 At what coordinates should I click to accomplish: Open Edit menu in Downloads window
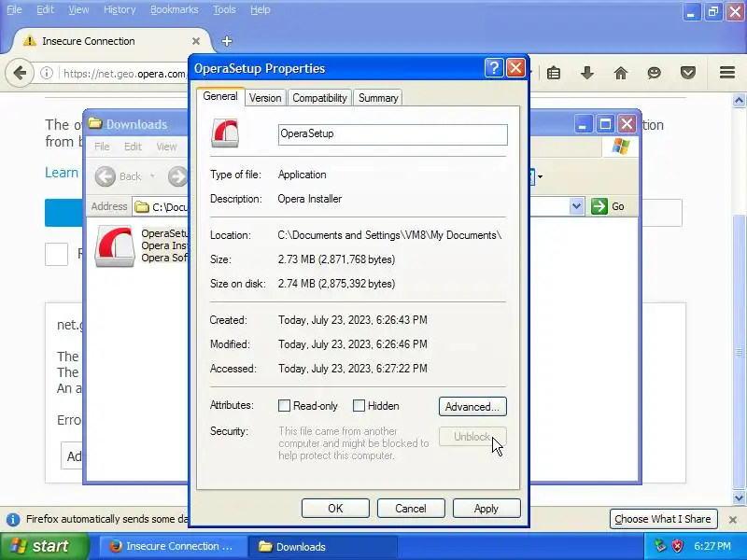pos(133,147)
